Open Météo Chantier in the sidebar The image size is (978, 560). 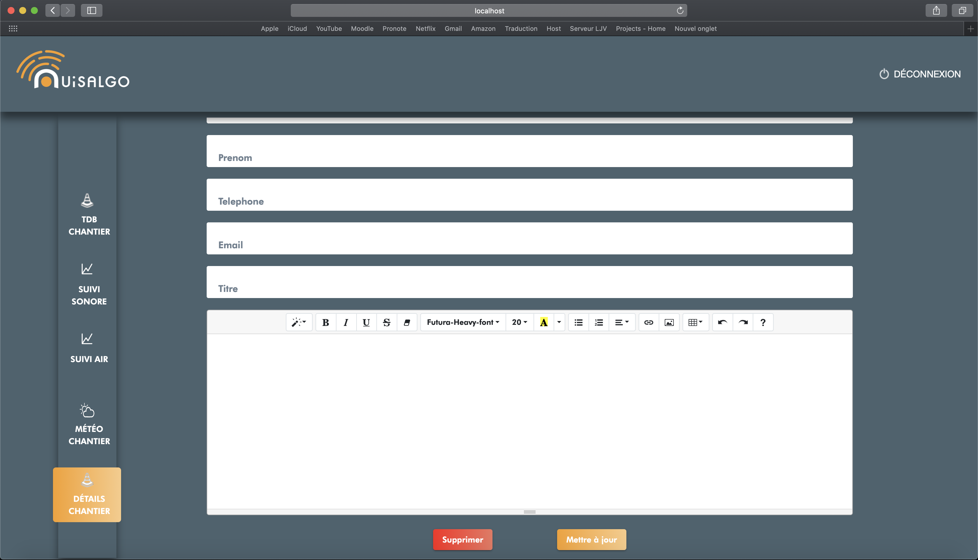pos(89,424)
